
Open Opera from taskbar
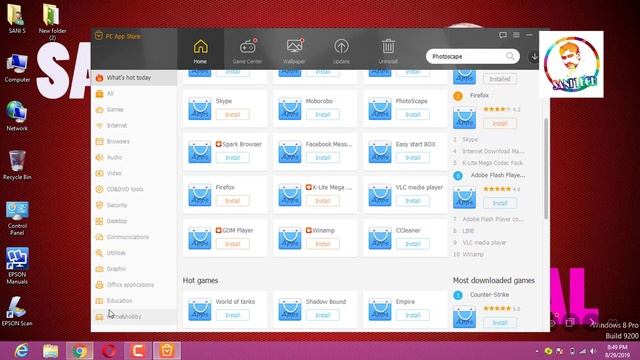click(109, 351)
